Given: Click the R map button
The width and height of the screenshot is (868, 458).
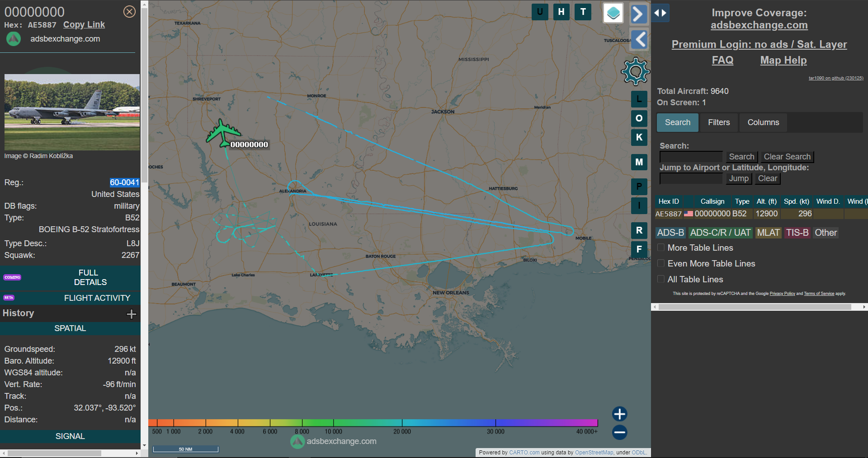Looking at the screenshot, I should pyautogui.click(x=639, y=230).
